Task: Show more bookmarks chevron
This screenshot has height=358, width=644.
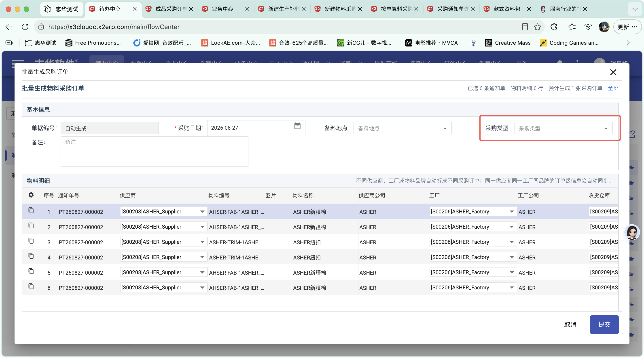Action: coord(628,43)
